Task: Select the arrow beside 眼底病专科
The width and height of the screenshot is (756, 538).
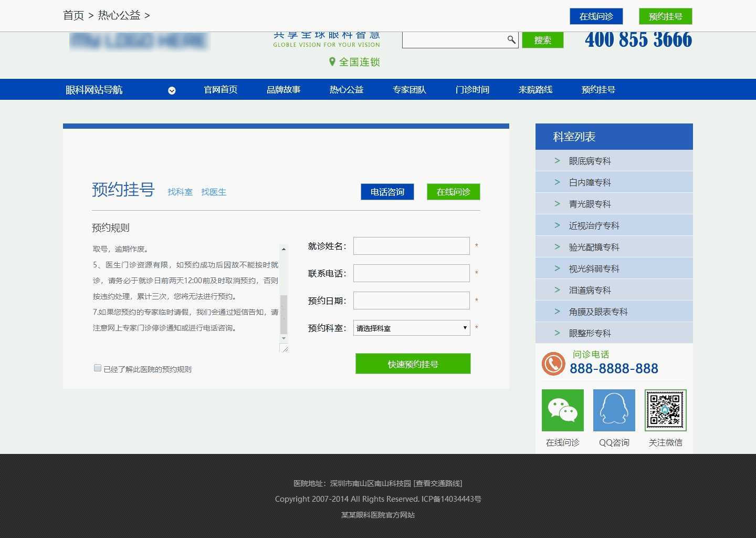Action: tap(556, 161)
